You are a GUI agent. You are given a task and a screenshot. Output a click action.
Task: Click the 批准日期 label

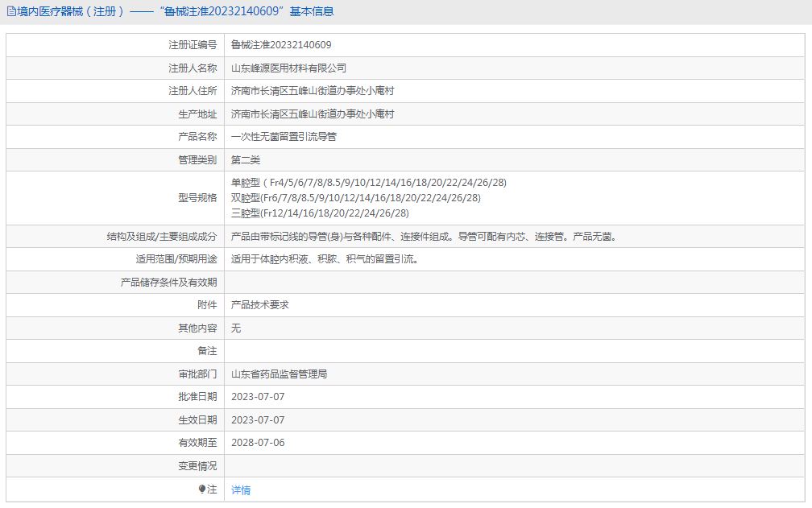[x=197, y=397]
